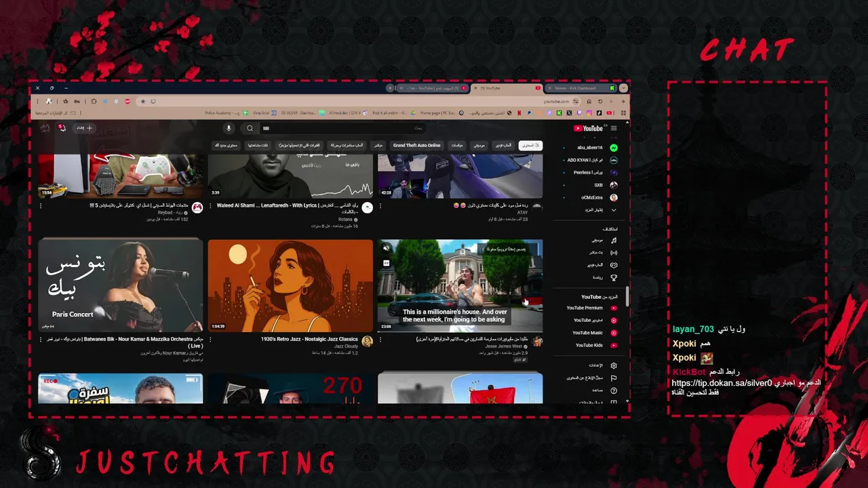Open the Netflix bookmark icon
This screenshot has height=488, width=868.
tap(519, 113)
